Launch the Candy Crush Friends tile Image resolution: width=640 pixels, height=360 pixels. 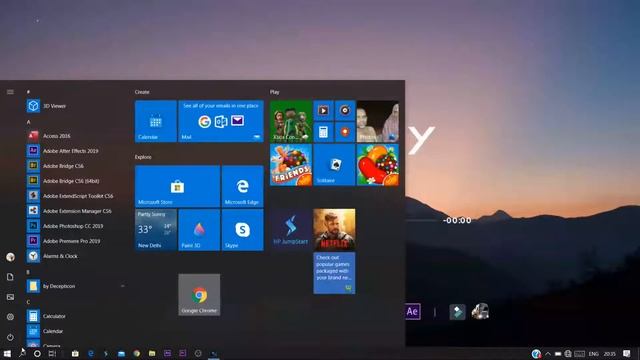click(291, 165)
